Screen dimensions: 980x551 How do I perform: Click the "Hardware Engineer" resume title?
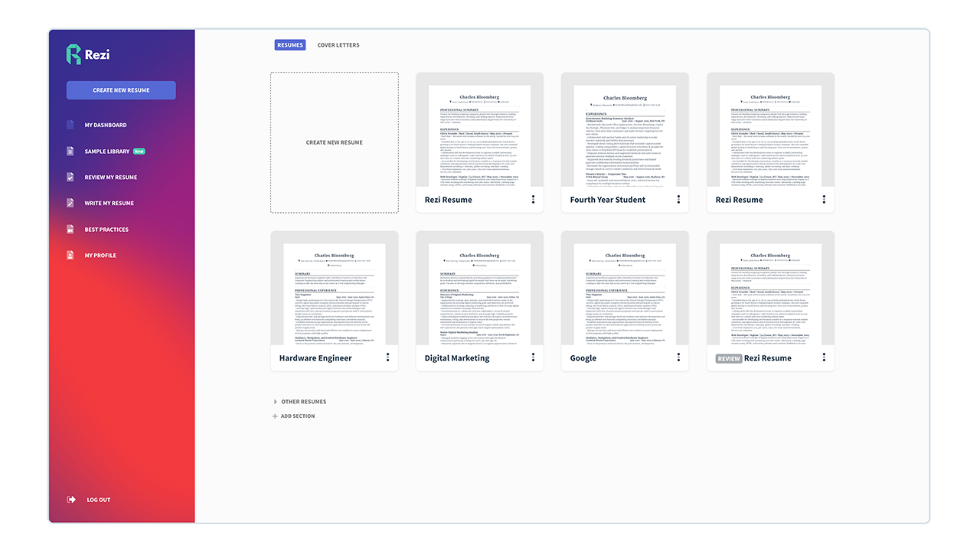coord(315,358)
